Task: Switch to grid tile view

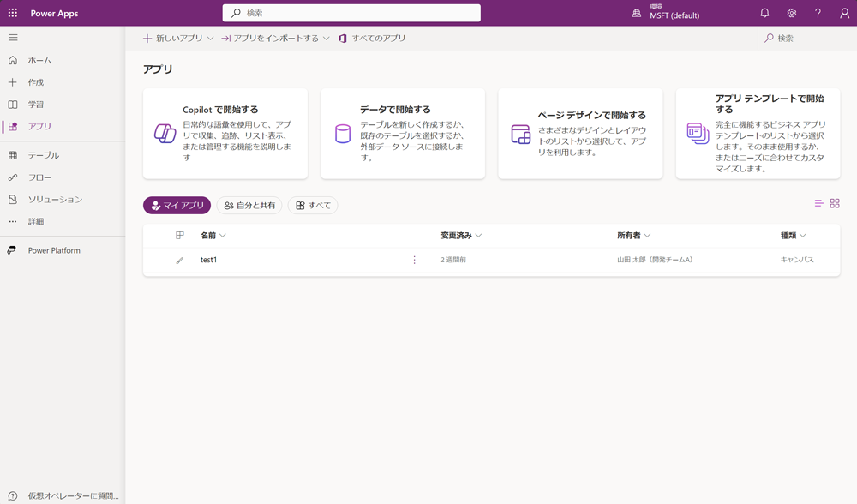Action: click(x=835, y=203)
